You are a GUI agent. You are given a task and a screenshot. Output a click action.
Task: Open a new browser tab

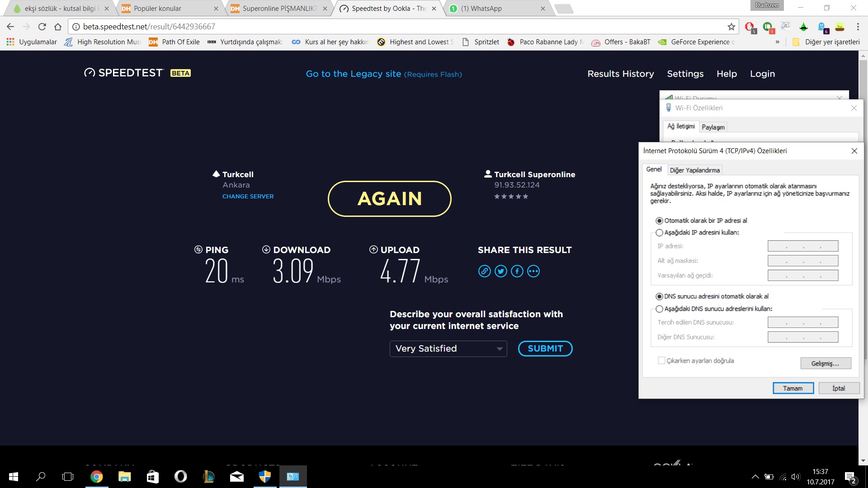563,9
